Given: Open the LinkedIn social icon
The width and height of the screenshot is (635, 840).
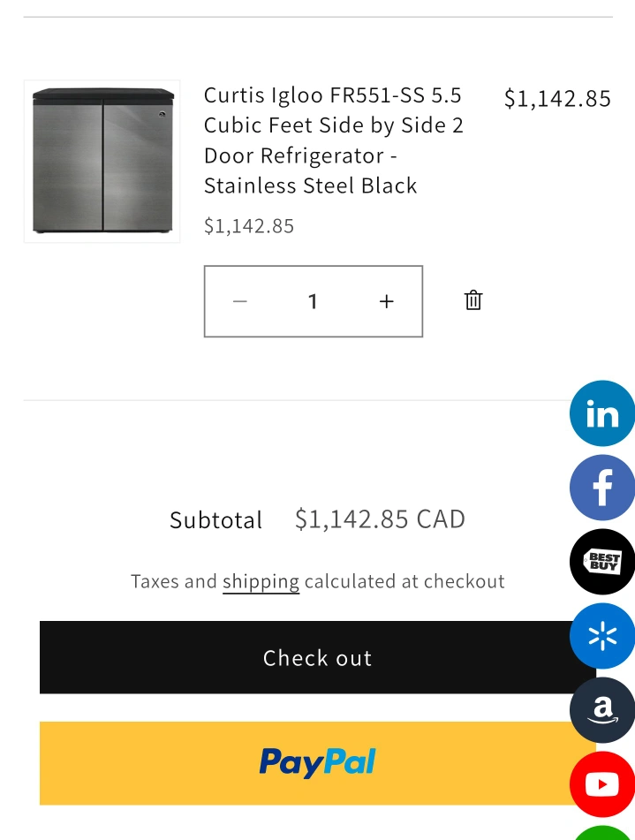Looking at the screenshot, I should (x=602, y=413).
